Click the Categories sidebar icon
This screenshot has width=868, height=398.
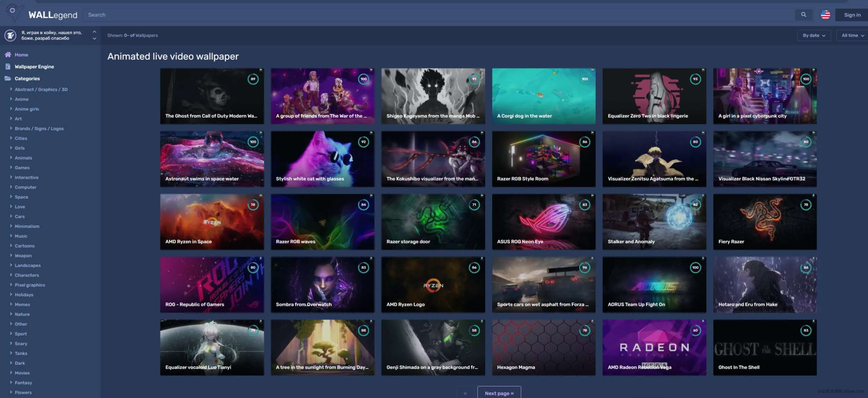[7, 79]
